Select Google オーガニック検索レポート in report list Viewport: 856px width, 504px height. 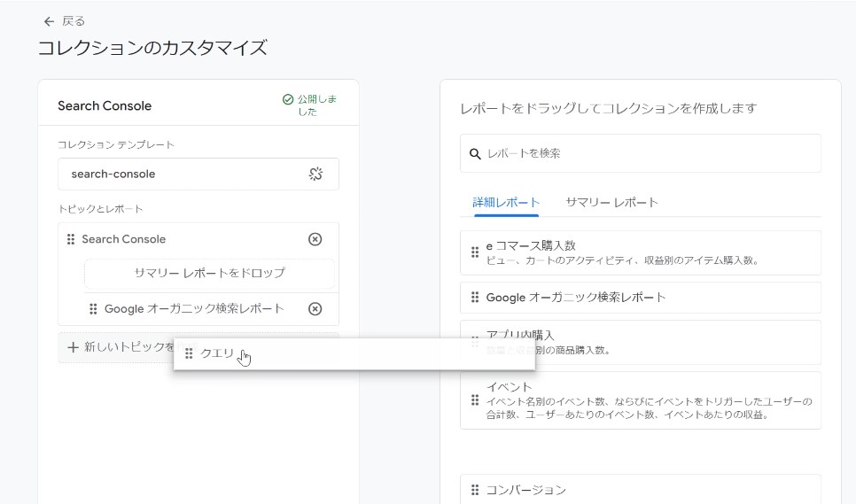click(641, 298)
